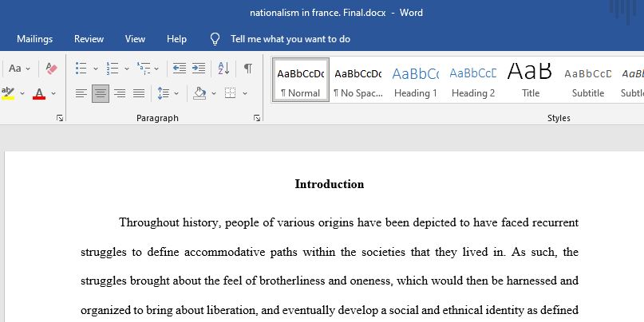Toggle show paragraph marks
The height and width of the screenshot is (322, 644).
pos(247,68)
